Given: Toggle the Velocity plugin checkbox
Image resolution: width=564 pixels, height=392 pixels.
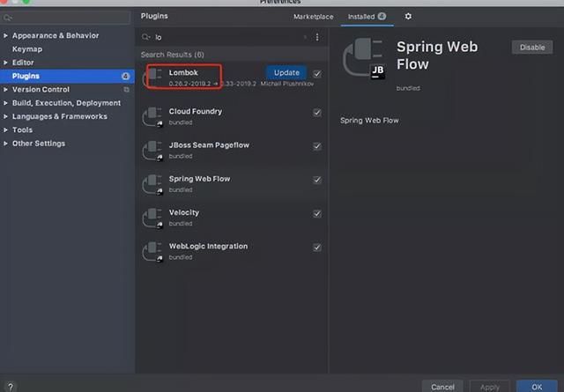Looking at the screenshot, I should click(317, 213).
